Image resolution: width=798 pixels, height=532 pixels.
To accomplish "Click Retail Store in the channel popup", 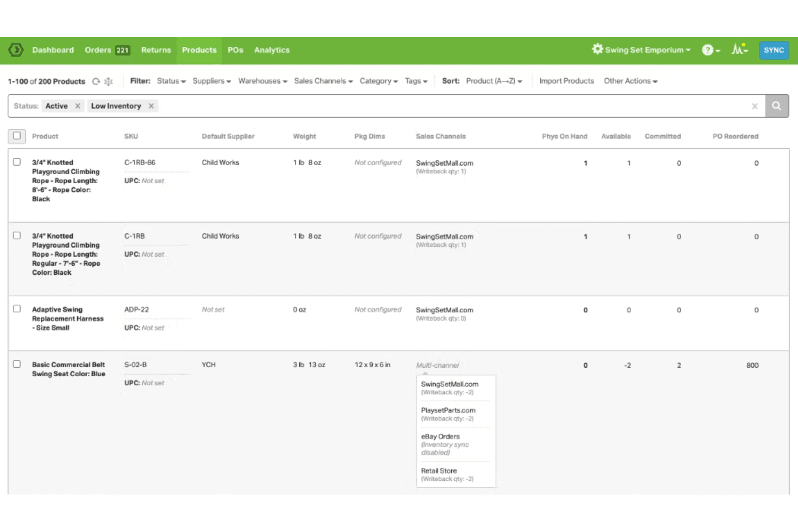I will [439, 471].
